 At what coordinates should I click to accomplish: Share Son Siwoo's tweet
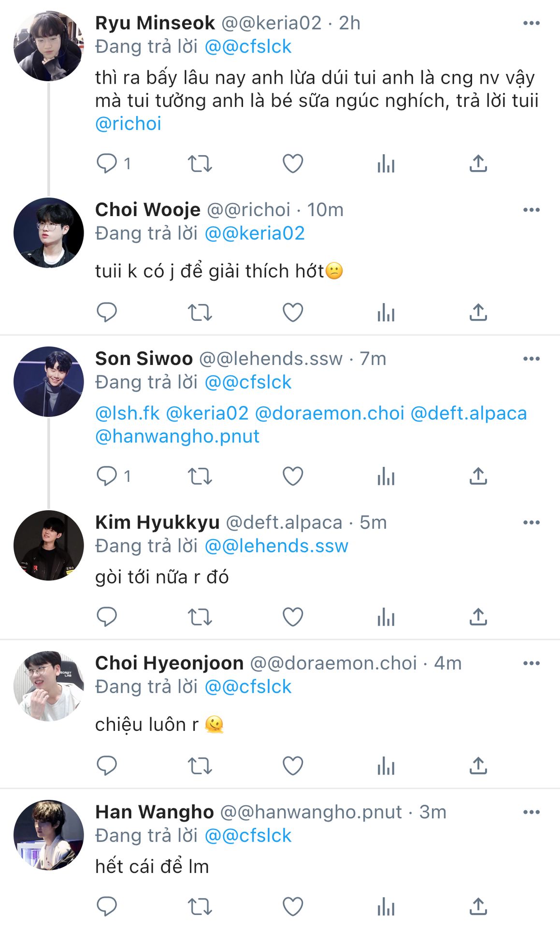[x=478, y=476]
